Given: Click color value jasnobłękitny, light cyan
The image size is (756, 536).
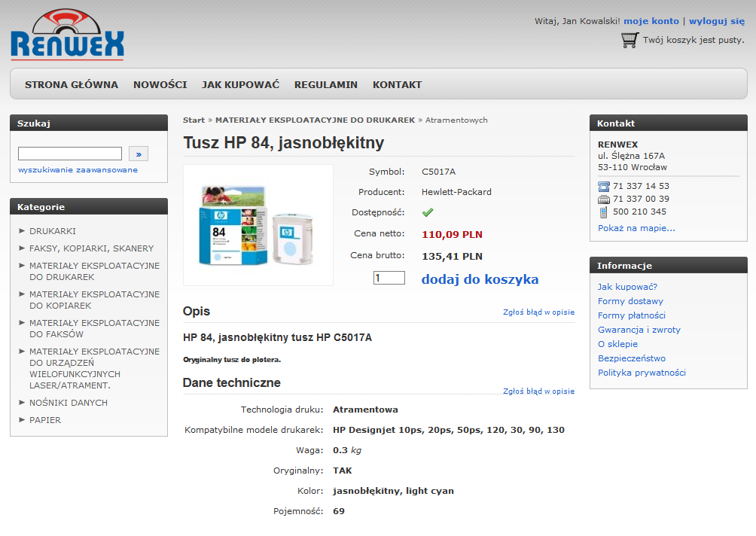Looking at the screenshot, I should (393, 491).
